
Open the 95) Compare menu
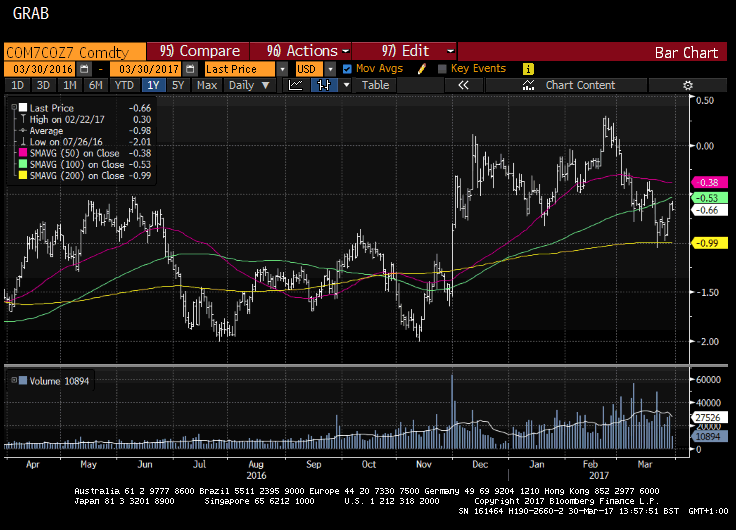[198, 51]
